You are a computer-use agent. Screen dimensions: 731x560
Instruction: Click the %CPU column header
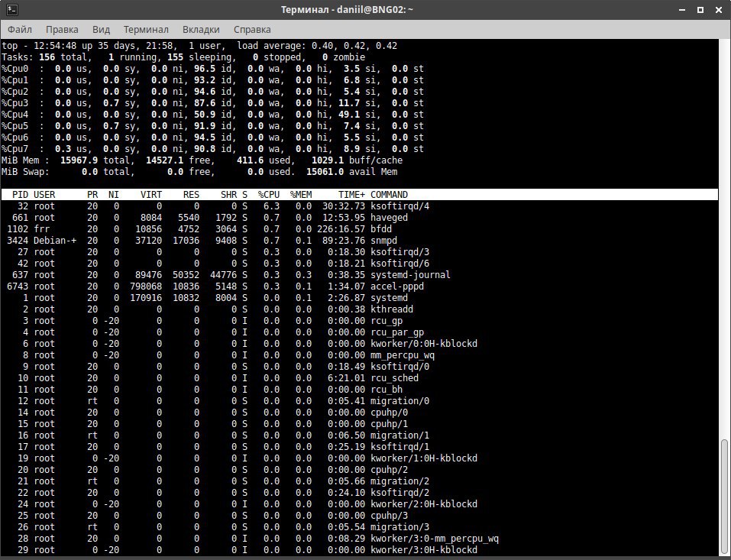coord(269,195)
